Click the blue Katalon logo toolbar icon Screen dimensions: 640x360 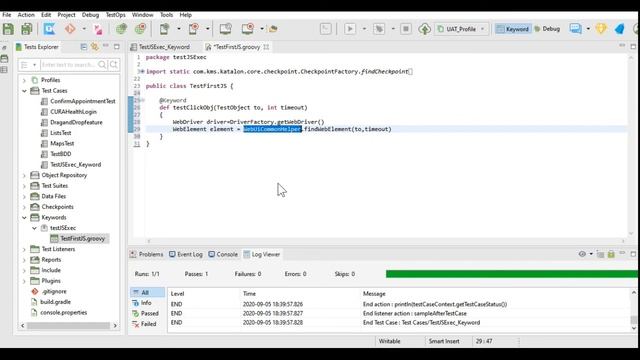coord(49,29)
